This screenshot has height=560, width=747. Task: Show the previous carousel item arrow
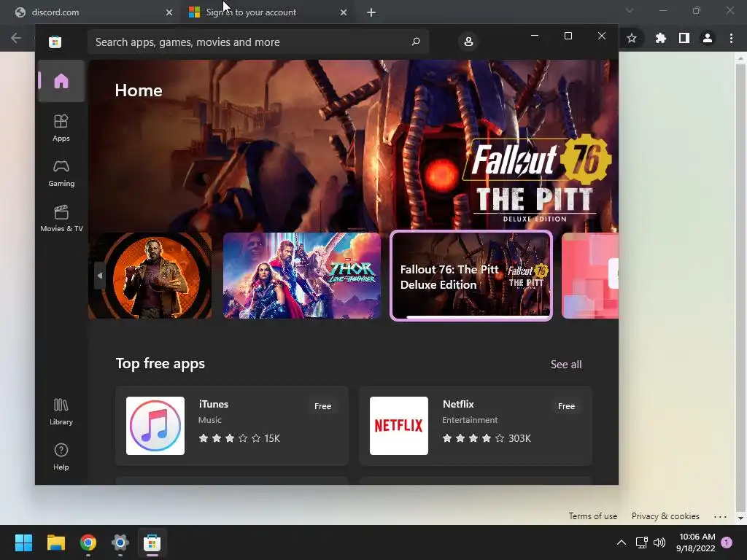pyautogui.click(x=99, y=275)
